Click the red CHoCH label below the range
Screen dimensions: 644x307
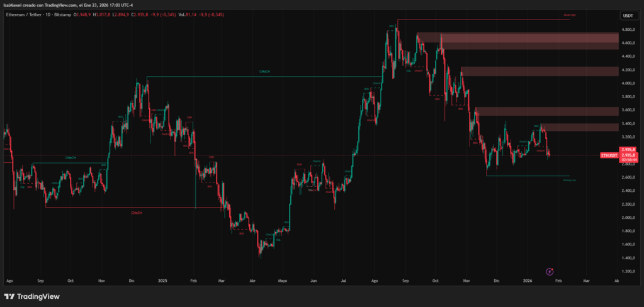pyautogui.click(x=136, y=213)
